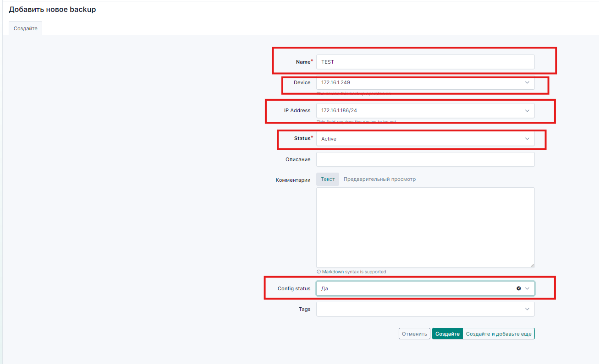
Task: Click Создайте и добавьте еще button
Action: (x=499, y=334)
